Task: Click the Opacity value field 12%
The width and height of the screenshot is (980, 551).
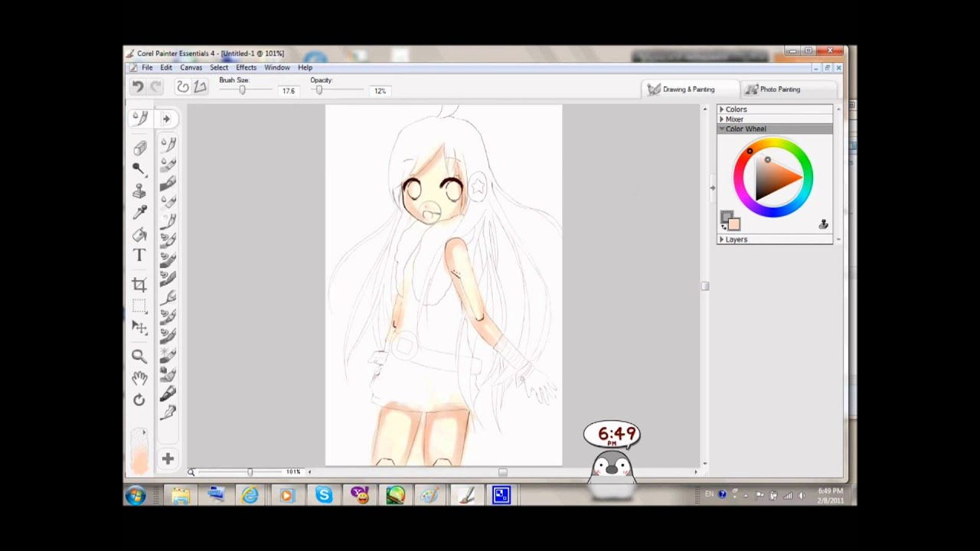Action: 381,91
